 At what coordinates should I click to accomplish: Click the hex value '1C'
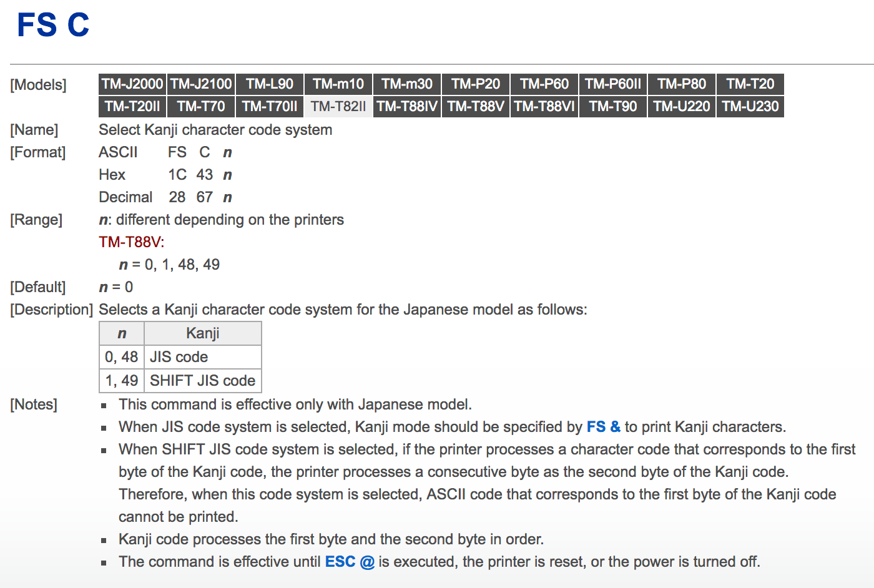coord(177,175)
